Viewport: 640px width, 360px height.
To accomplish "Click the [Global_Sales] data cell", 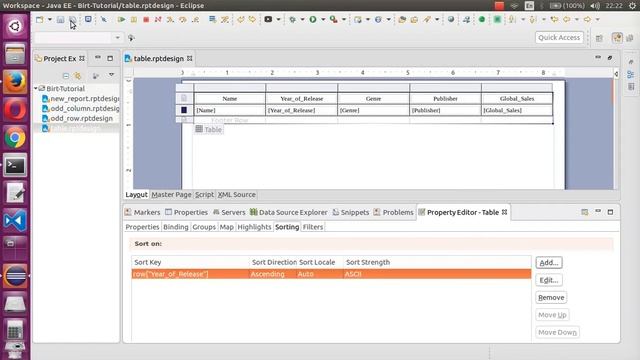I will pos(517,110).
